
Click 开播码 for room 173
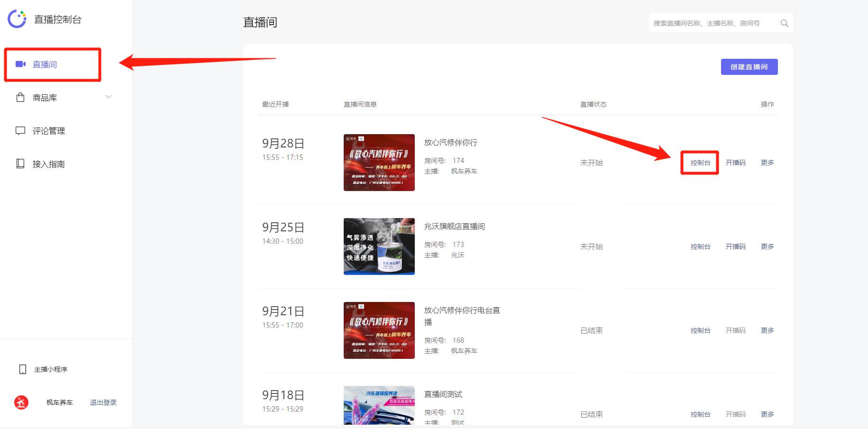tap(735, 246)
